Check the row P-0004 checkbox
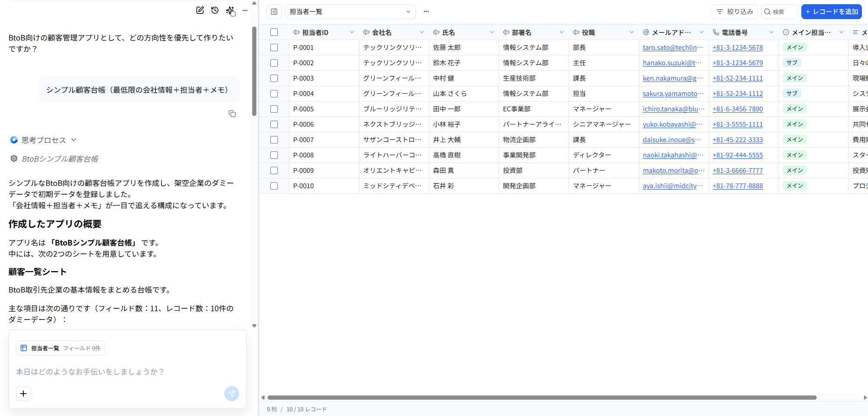 point(274,94)
